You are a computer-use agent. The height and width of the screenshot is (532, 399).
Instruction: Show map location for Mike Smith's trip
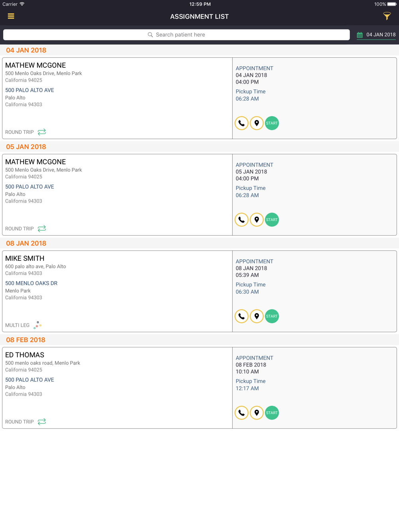(257, 316)
